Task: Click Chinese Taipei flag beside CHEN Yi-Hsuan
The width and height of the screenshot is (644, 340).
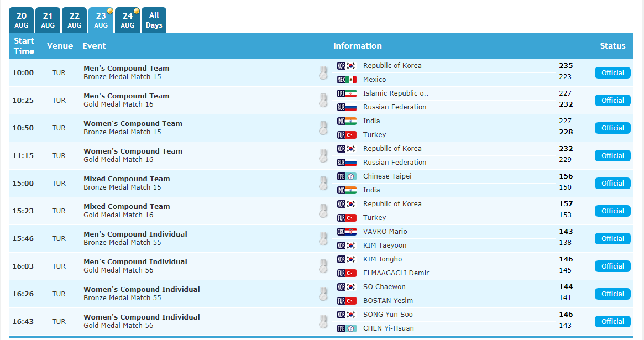Action: pos(347,328)
